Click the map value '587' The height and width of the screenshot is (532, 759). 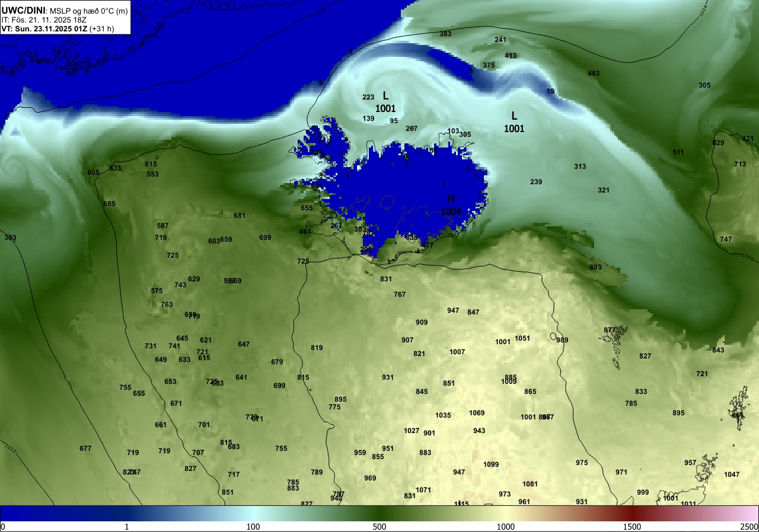(x=162, y=226)
